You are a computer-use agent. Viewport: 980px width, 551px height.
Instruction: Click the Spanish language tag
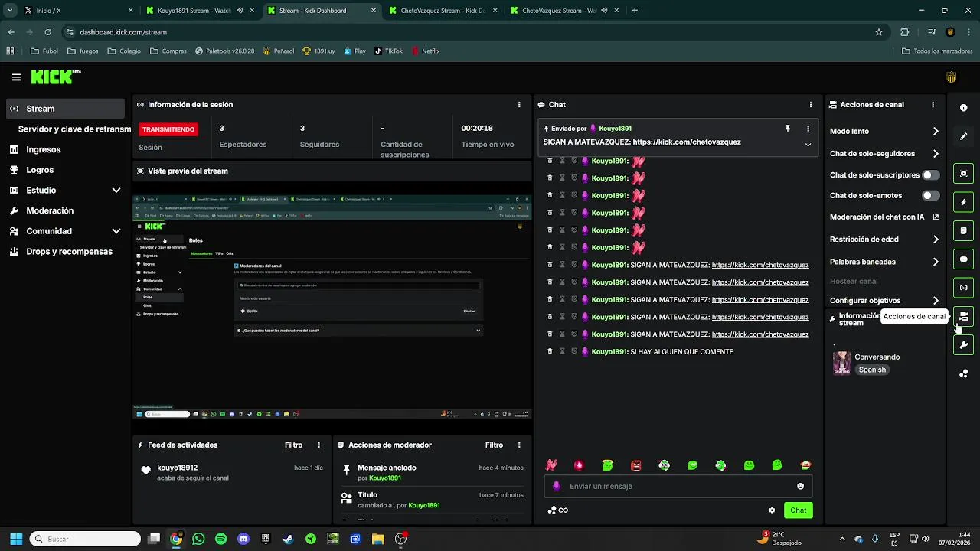tap(872, 370)
